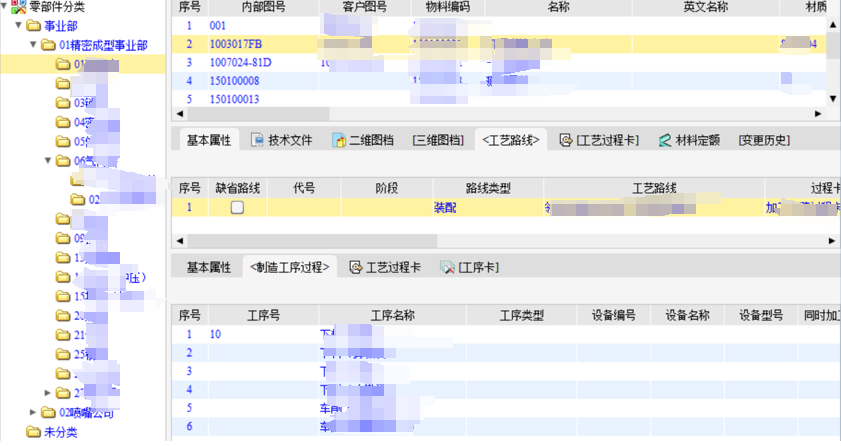841x446 pixels.
Task: Click the route table horizontal scrollbar right arrow
Action: [x=832, y=241]
